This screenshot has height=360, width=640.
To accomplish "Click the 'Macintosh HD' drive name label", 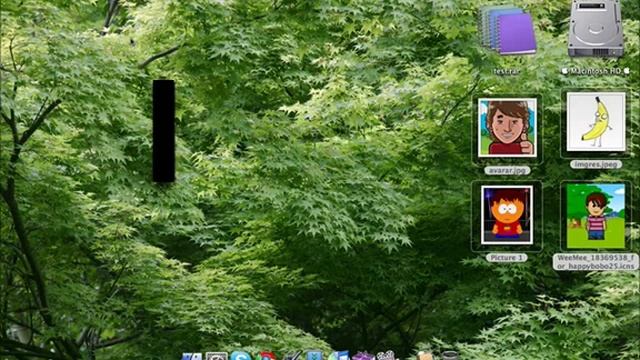I will tap(596, 71).
